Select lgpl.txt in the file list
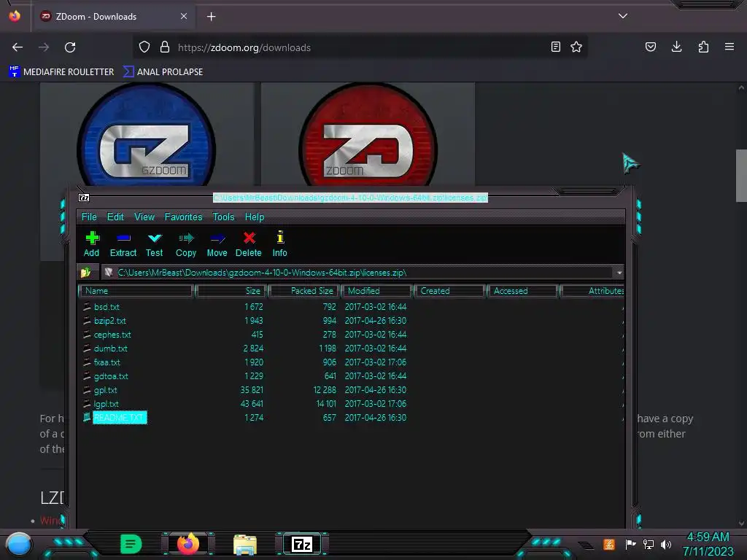Screen dimensions: 747x560 click(x=107, y=404)
